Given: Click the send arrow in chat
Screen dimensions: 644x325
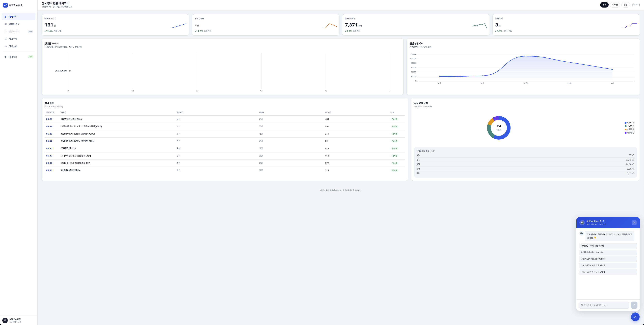Looking at the screenshot, I should click(x=634, y=305).
